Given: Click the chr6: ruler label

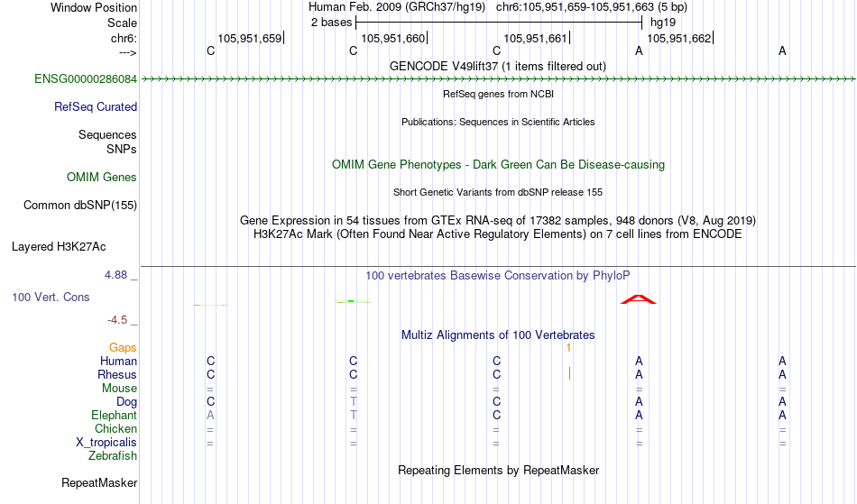Looking at the screenshot, I should 124,38.
